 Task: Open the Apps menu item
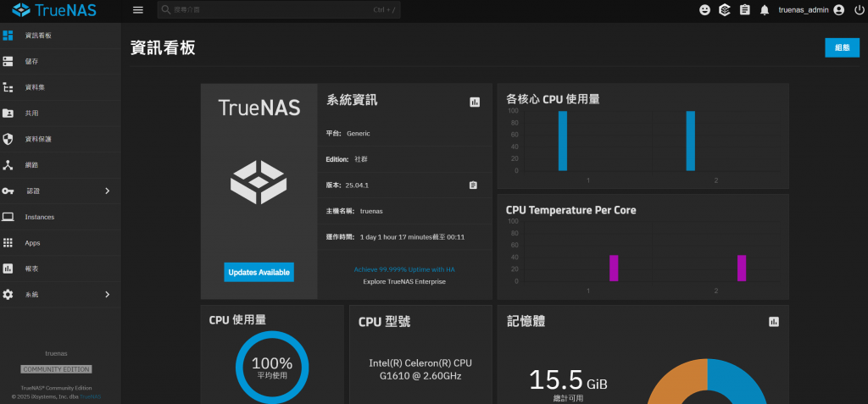(60, 243)
